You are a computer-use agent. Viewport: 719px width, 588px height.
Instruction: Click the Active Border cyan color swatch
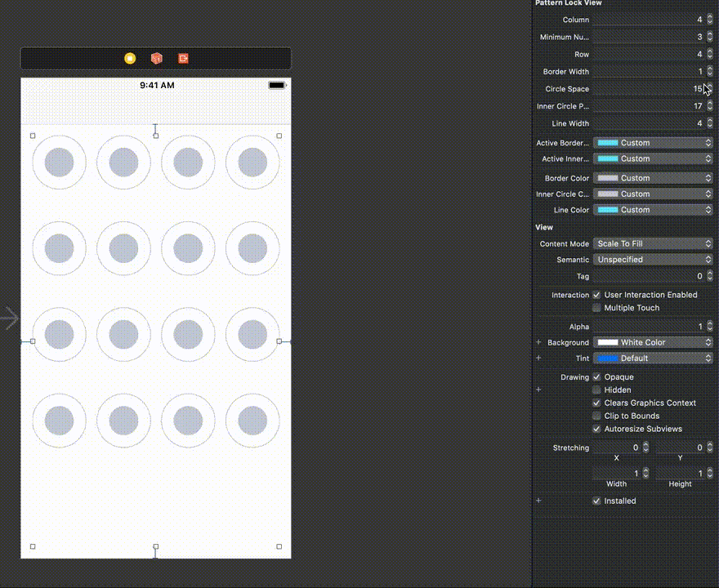pyautogui.click(x=608, y=143)
